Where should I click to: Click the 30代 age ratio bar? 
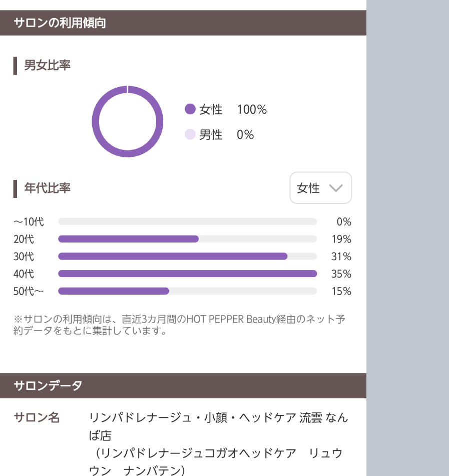(173, 256)
